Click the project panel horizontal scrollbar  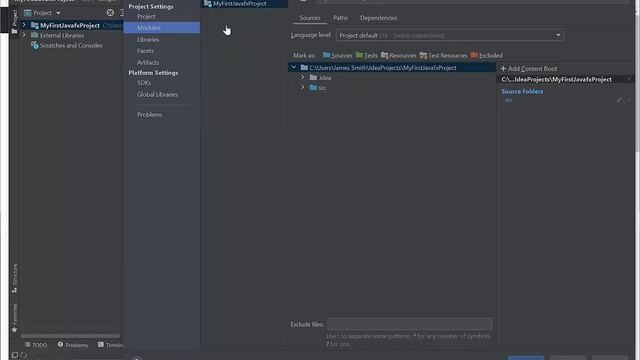(x=70, y=336)
